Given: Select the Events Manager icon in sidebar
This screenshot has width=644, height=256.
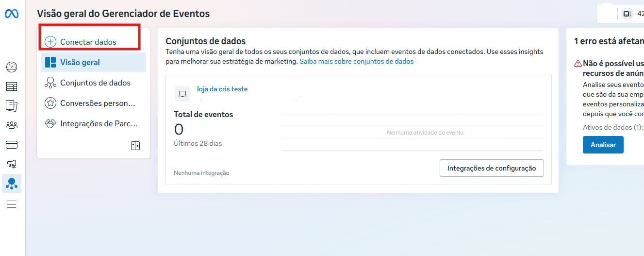Looking at the screenshot, I should pos(12,184).
